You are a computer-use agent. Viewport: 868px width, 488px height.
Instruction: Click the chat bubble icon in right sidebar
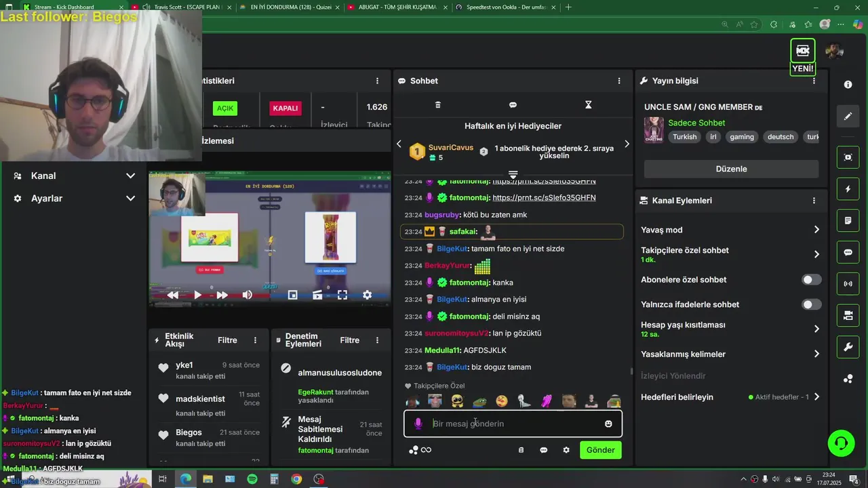[848, 252]
